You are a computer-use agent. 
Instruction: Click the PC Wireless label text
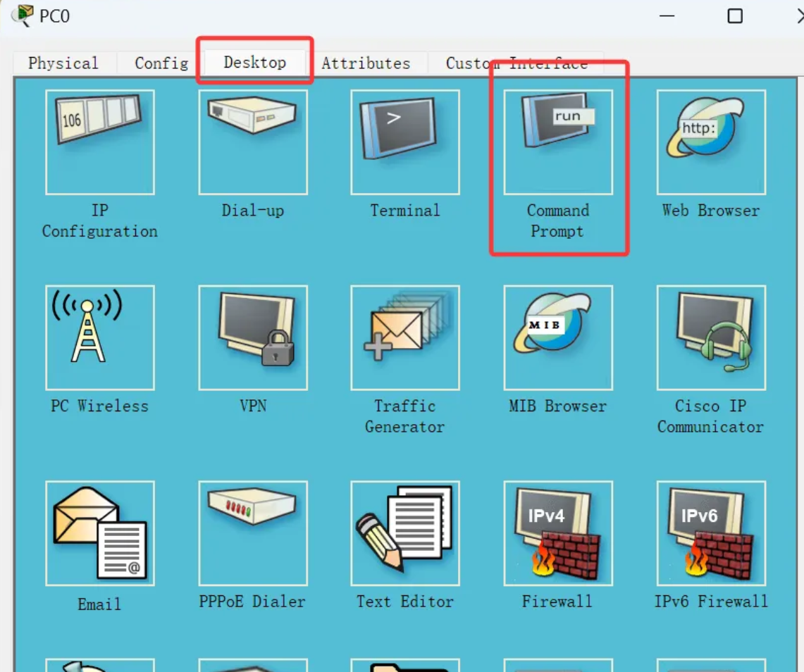(x=99, y=406)
